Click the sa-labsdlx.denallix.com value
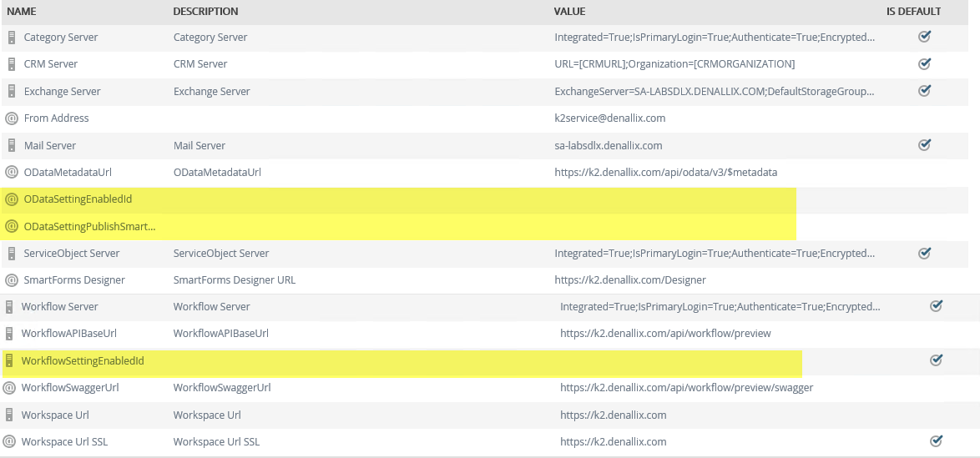This screenshot has height=458, width=980. (609, 146)
